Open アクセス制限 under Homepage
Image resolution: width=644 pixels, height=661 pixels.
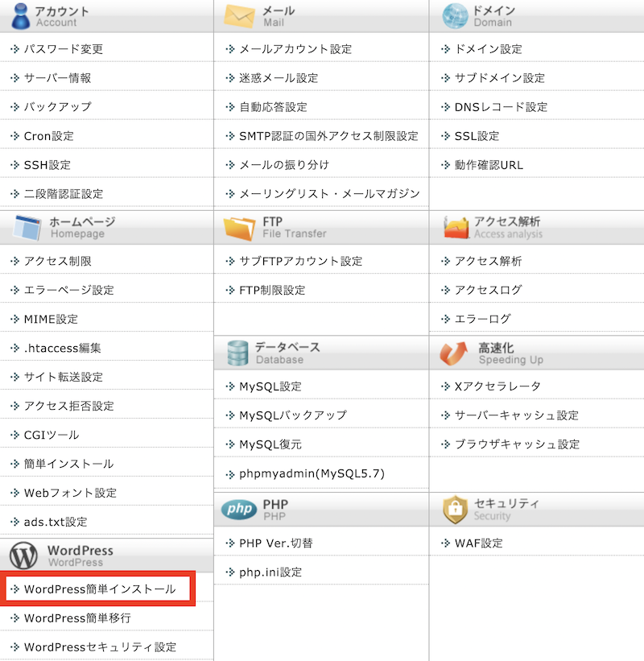(x=58, y=261)
